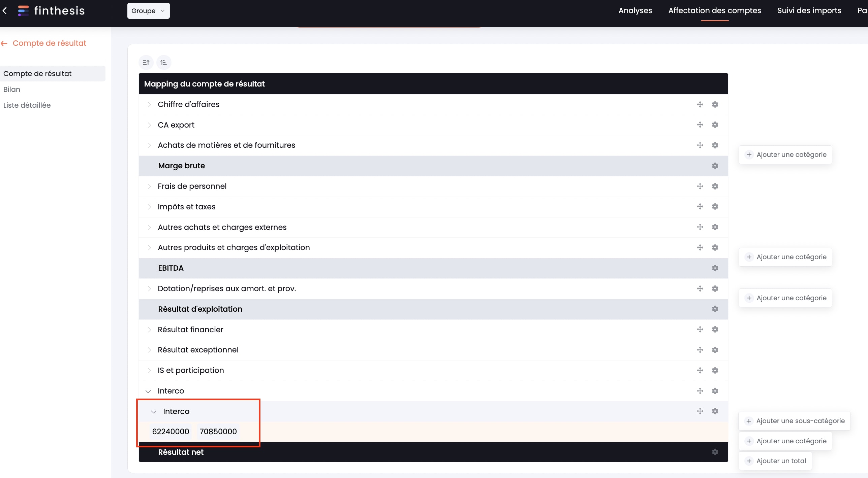Expand CA export row
This screenshot has height=478, width=868.
point(149,125)
